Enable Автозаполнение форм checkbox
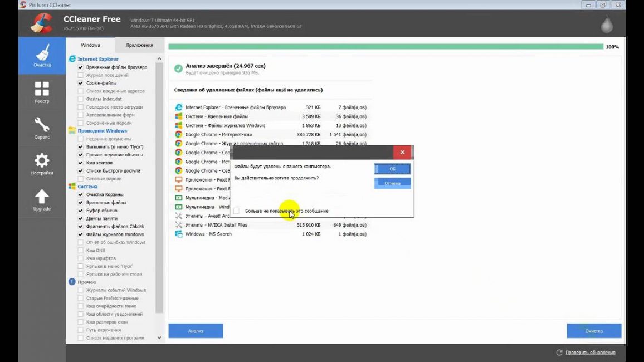644x362 pixels. (x=80, y=115)
